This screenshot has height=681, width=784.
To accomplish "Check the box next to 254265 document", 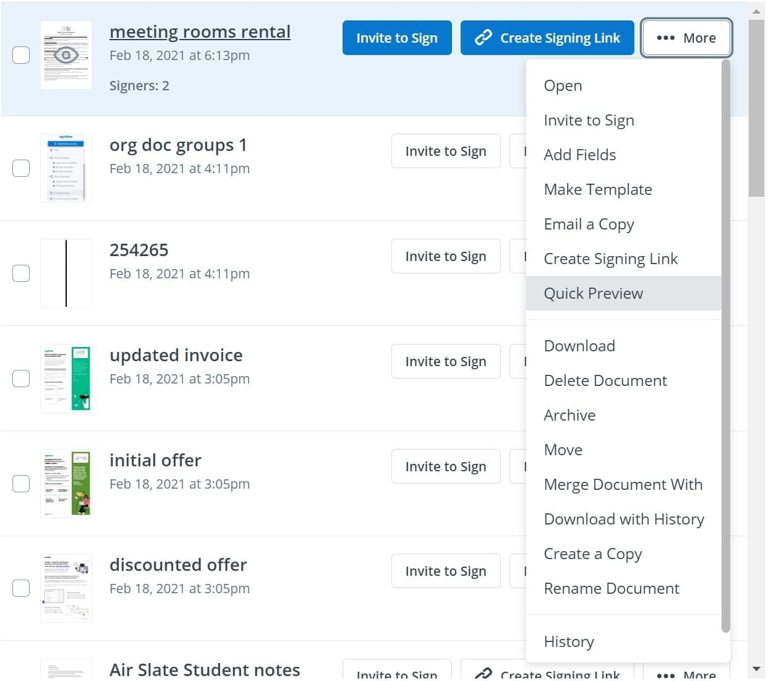I will pyautogui.click(x=21, y=273).
